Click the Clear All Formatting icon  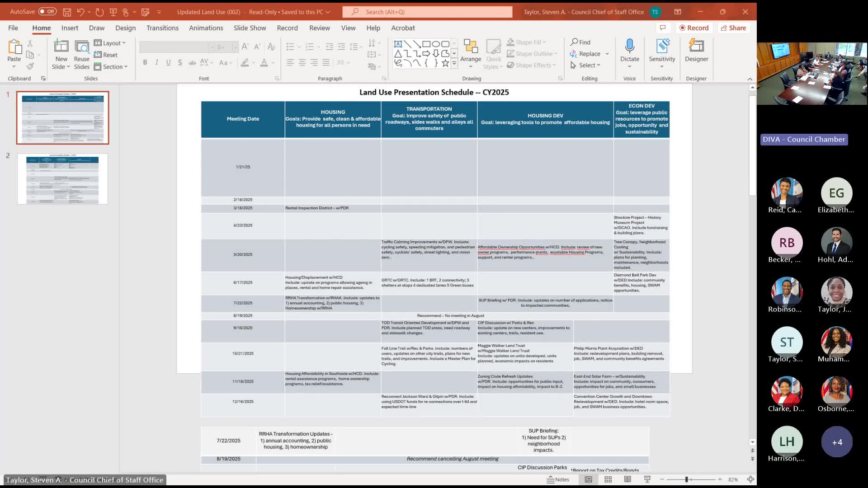[271, 47]
